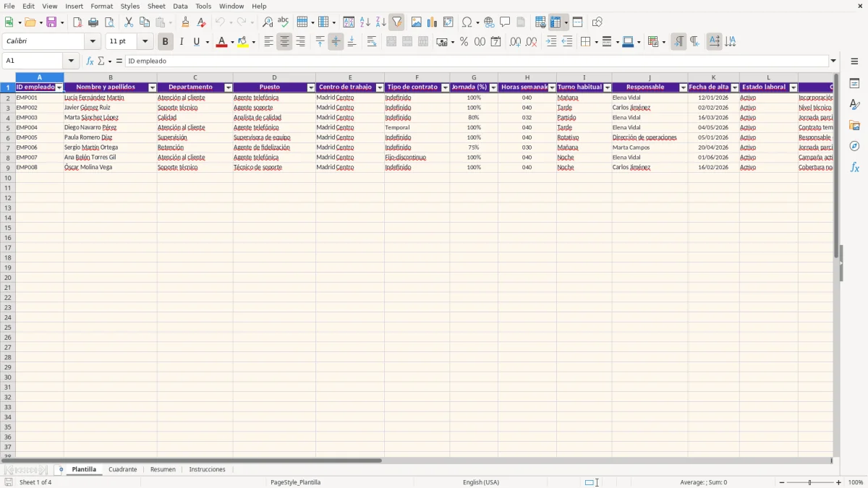The width and height of the screenshot is (868, 488).
Task: Switch to the Cuadrante sheet tab
Action: [122, 469]
